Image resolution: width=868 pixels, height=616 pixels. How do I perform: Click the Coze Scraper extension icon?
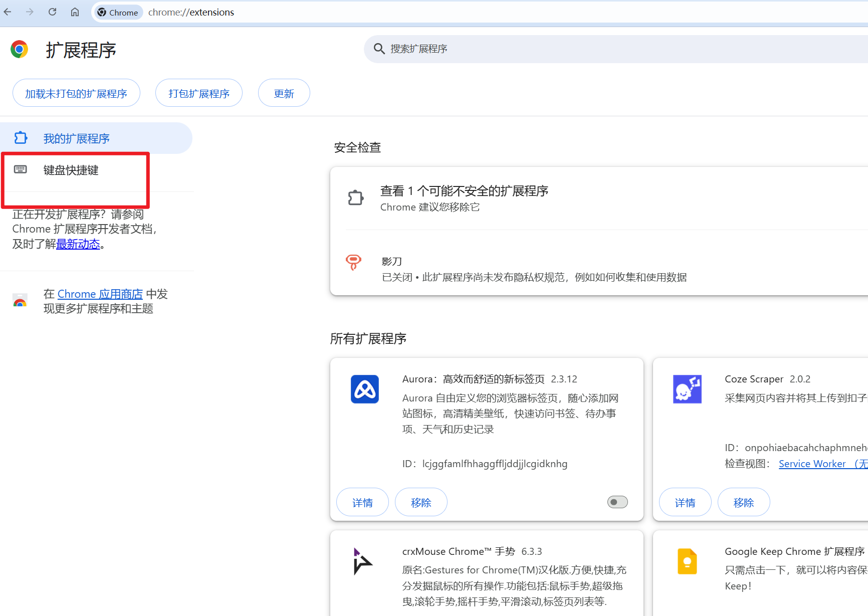(x=687, y=389)
